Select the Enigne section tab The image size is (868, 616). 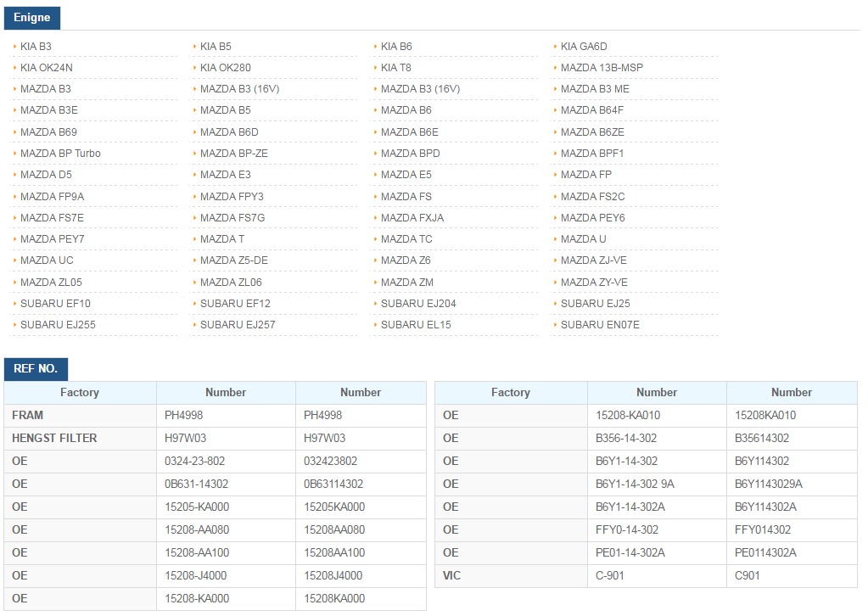(x=32, y=18)
